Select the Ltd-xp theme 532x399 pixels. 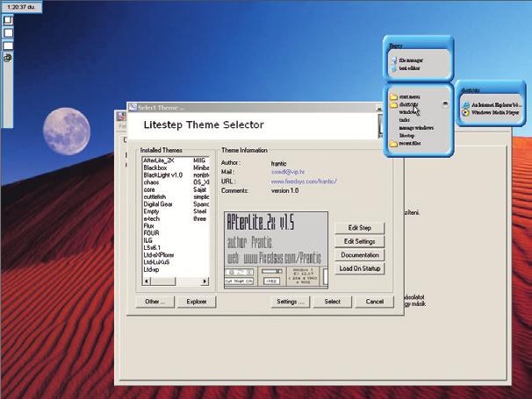tap(151, 270)
